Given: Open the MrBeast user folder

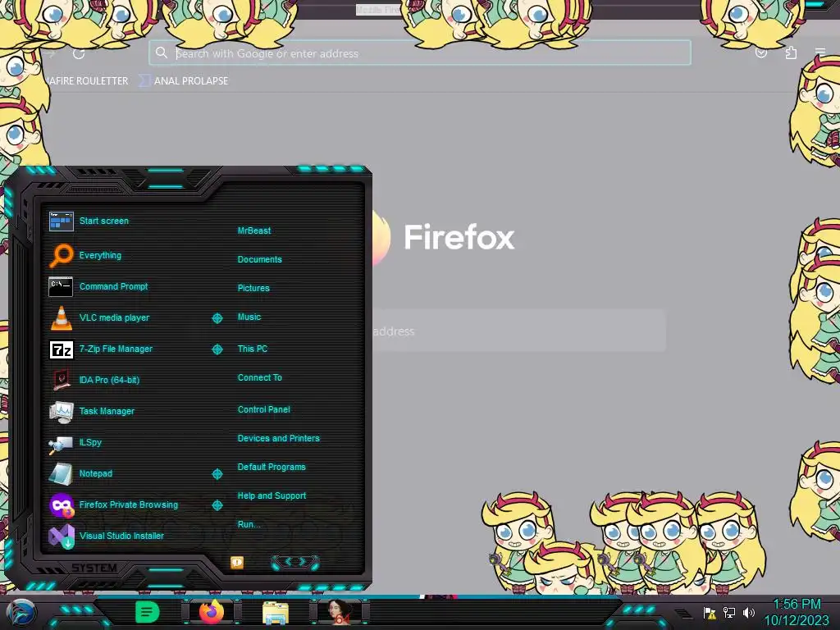Looking at the screenshot, I should tap(254, 231).
